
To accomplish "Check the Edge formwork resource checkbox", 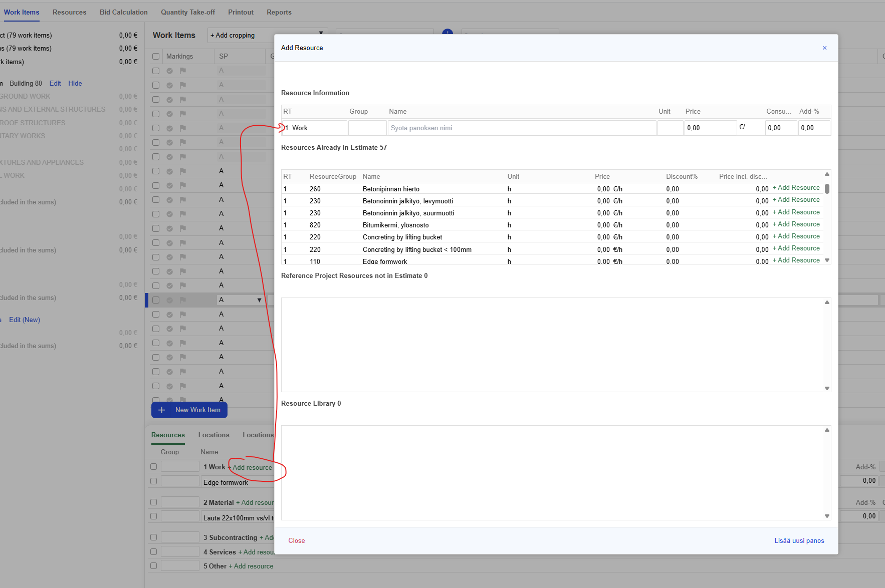I will 154,481.
